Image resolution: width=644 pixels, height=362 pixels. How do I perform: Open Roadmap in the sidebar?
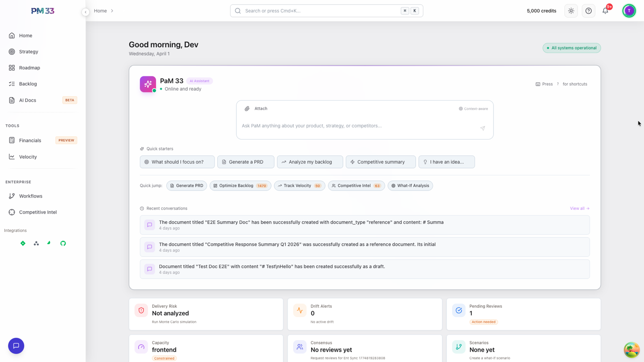[x=29, y=68]
